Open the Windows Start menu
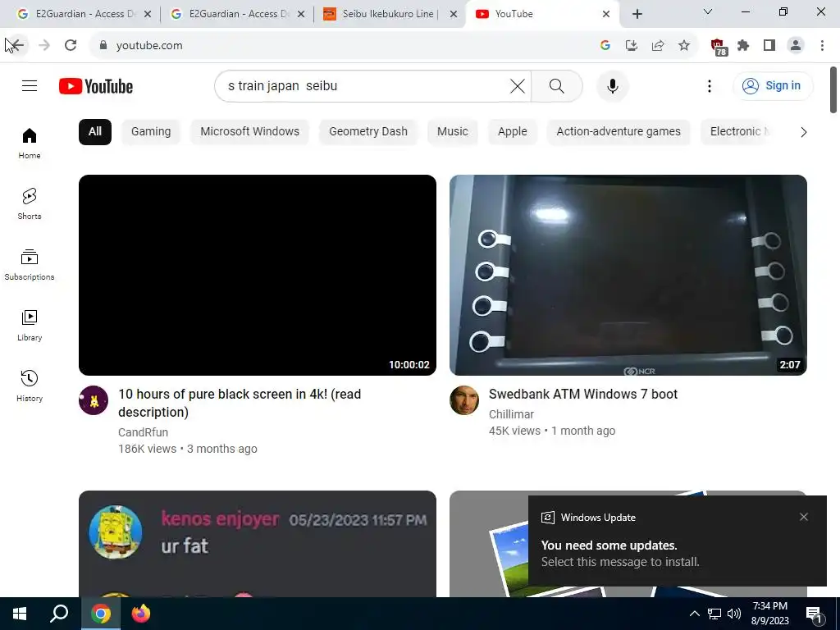Viewport: 840px width, 630px height. (x=20, y=614)
